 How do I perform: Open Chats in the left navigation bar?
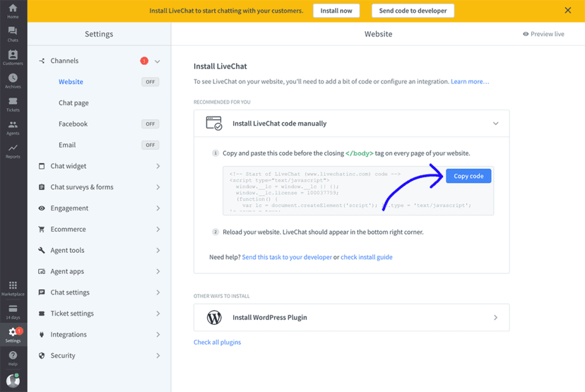pos(13,33)
